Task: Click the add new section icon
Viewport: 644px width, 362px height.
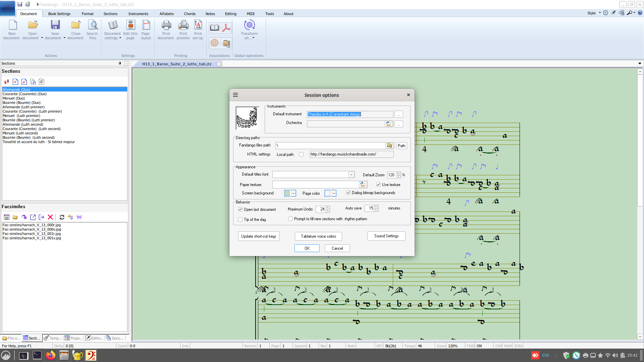Action: click(x=15, y=82)
